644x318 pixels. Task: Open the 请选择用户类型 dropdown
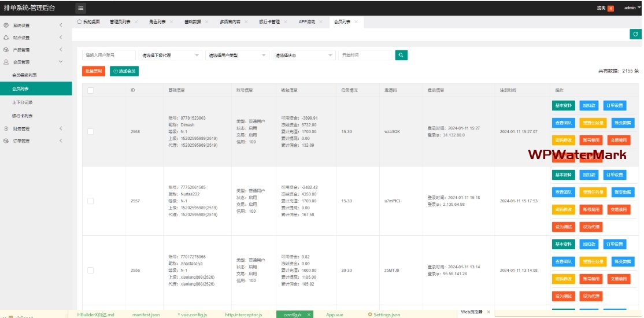(236, 56)
